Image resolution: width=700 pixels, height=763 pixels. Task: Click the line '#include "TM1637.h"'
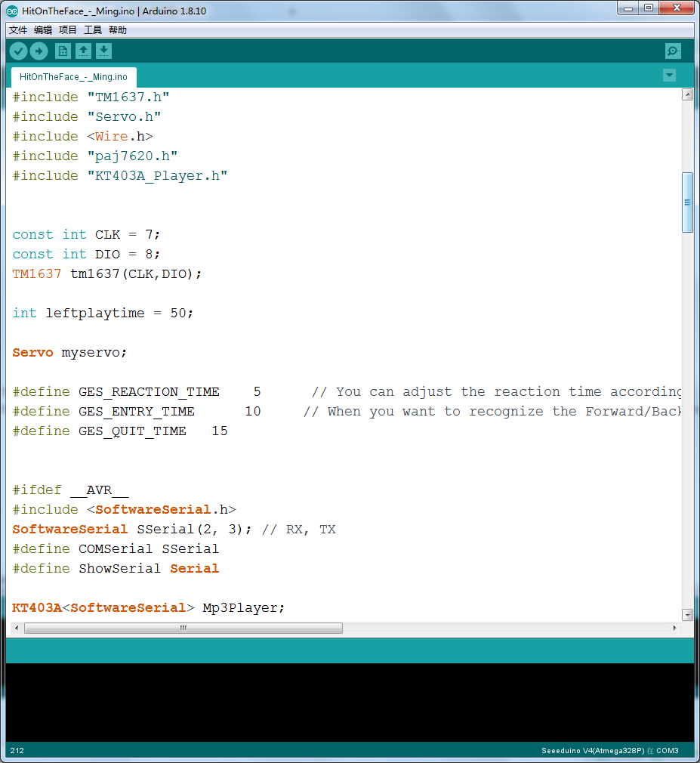point(91,97)
